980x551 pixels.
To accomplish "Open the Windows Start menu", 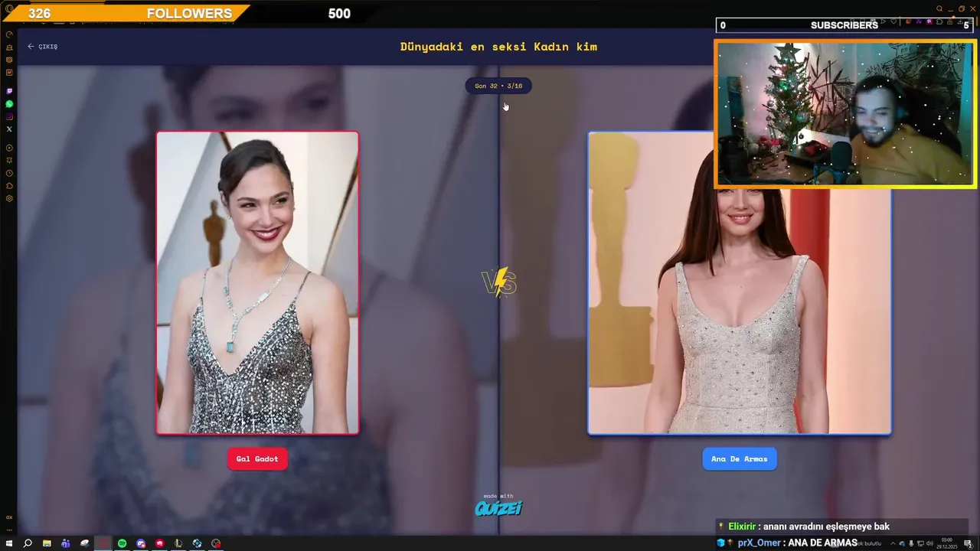I will 9,543.
